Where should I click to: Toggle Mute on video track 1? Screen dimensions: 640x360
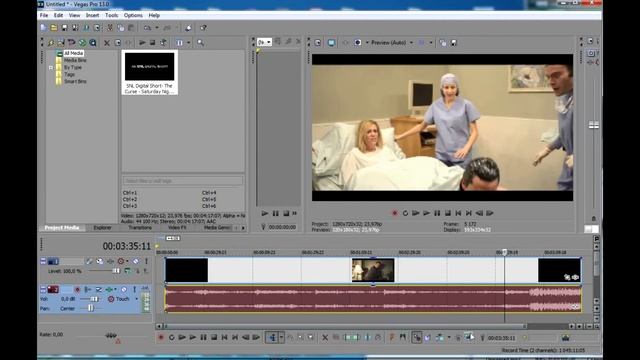click(x=136, y=261)
